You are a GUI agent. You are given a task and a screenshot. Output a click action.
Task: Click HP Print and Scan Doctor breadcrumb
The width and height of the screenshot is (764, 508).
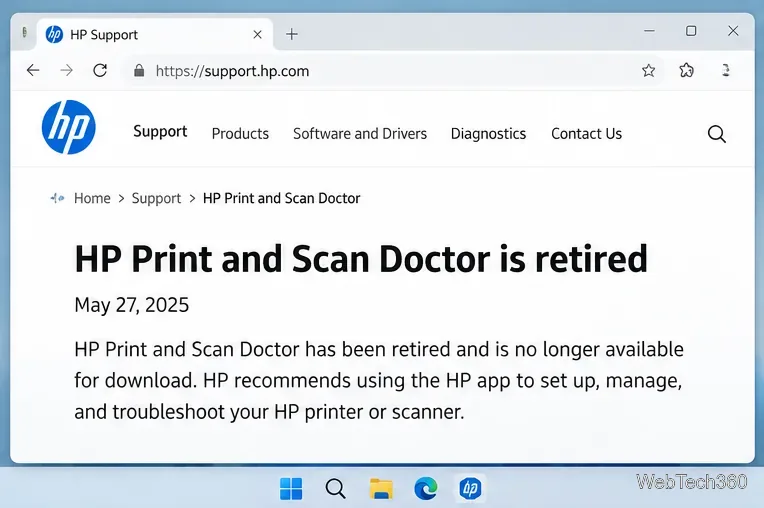[x=282, y=198]
